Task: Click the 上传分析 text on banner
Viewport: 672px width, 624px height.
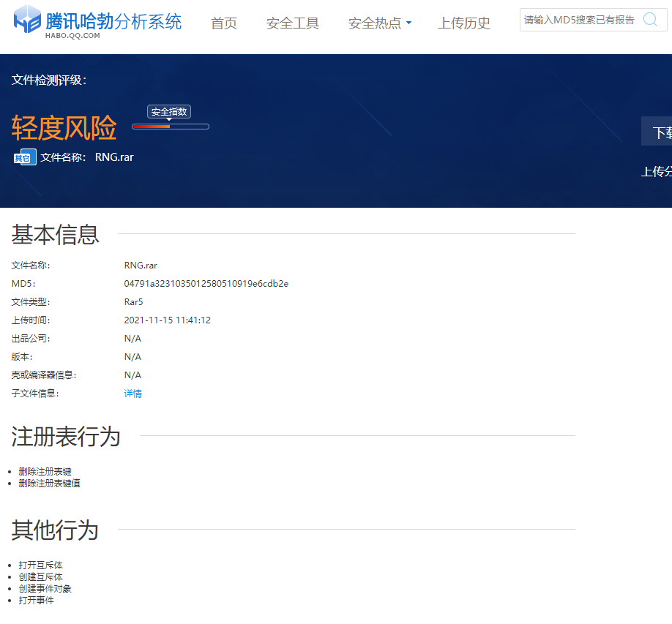Action: 657,172
